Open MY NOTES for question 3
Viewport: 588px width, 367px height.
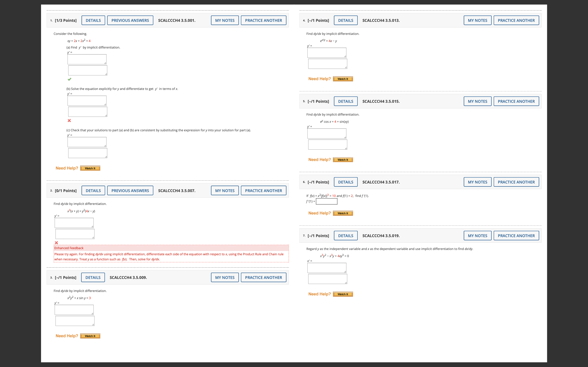coord(225,277)
